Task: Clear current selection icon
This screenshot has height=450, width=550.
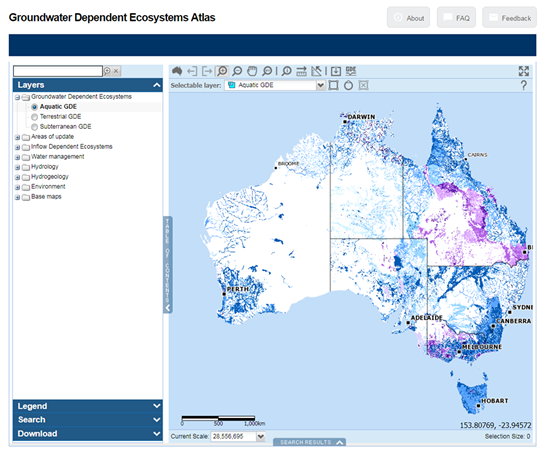Action: point(363,85)
